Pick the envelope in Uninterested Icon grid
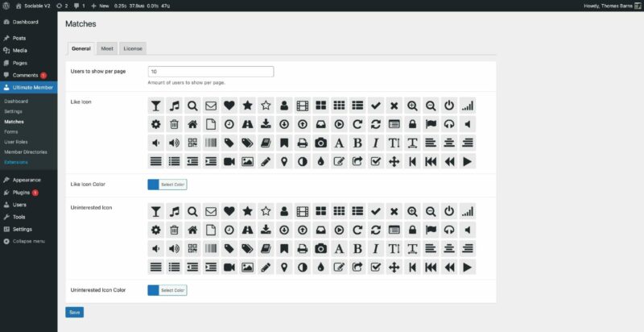This screenshot has width=644, height=332. click(x=211, y=211)
